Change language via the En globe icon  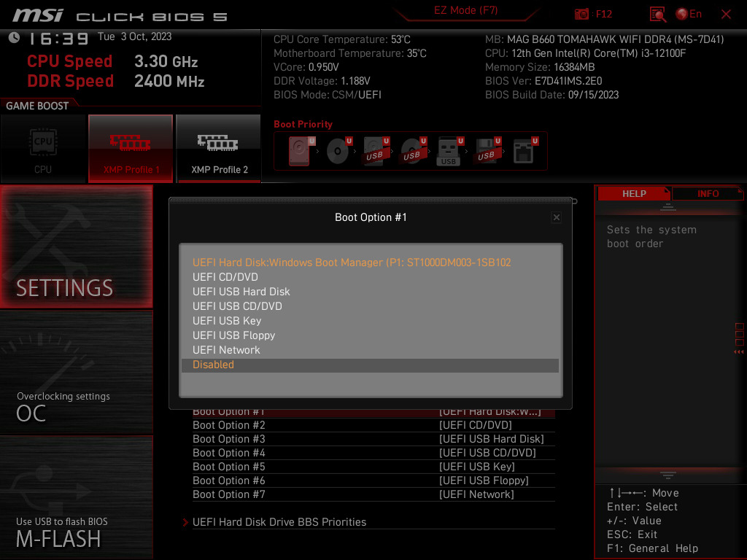coord(689,15)
